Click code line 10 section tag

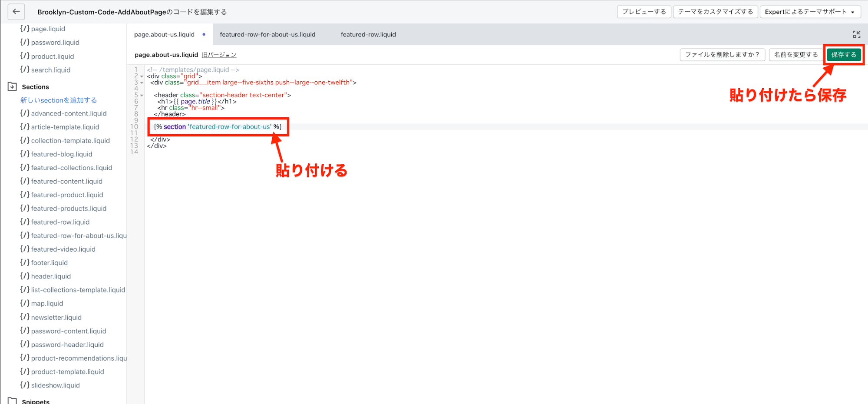pyautogui.click(x=218, y=127)
